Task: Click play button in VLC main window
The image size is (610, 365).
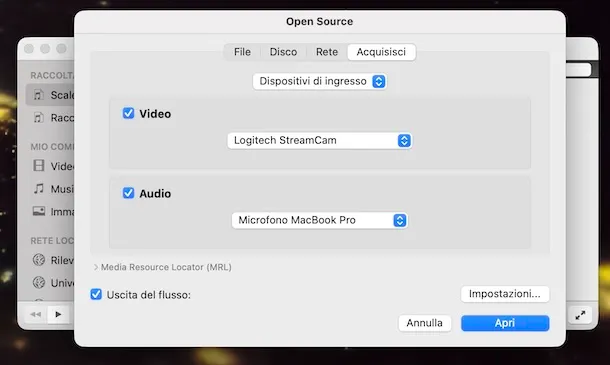Action: [x=58, y=314]
